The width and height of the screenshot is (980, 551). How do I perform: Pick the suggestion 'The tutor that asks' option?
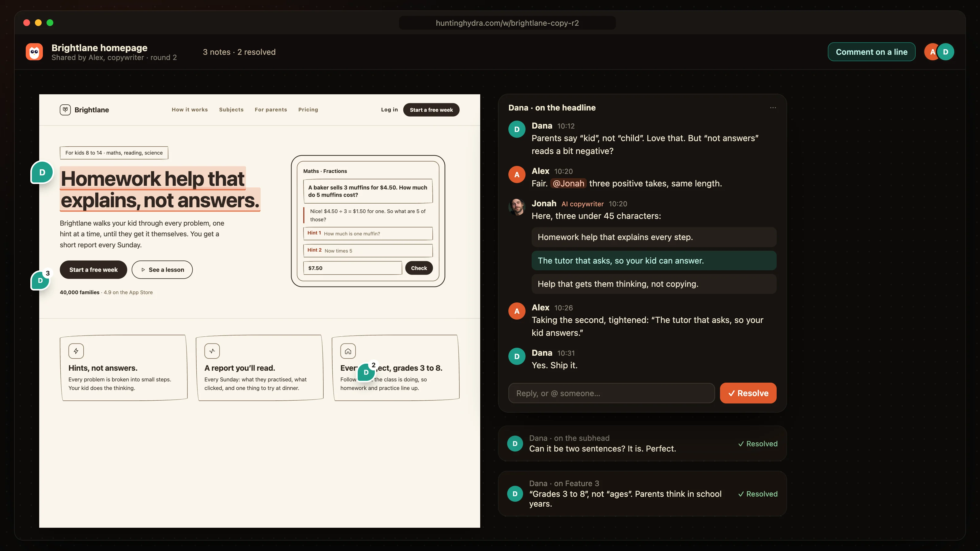click(x=654, y=261)
